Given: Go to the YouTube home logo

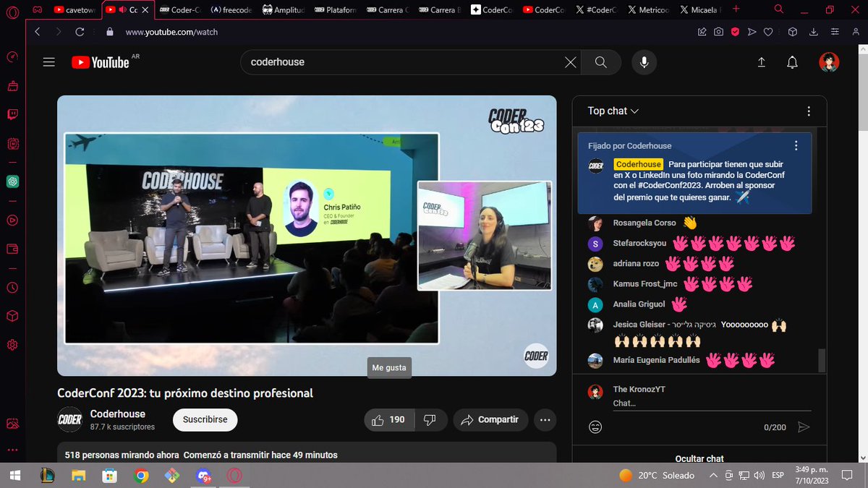Looking at the screenshot, I should pyautogui.click(x=101, y=62).
